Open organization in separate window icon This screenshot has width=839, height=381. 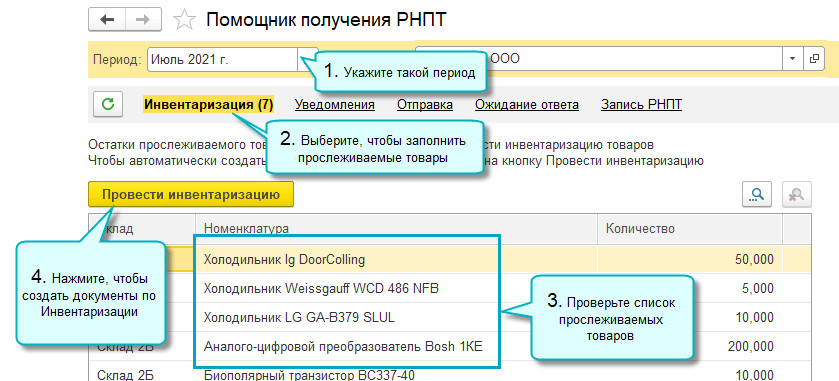tap(814, 59)
